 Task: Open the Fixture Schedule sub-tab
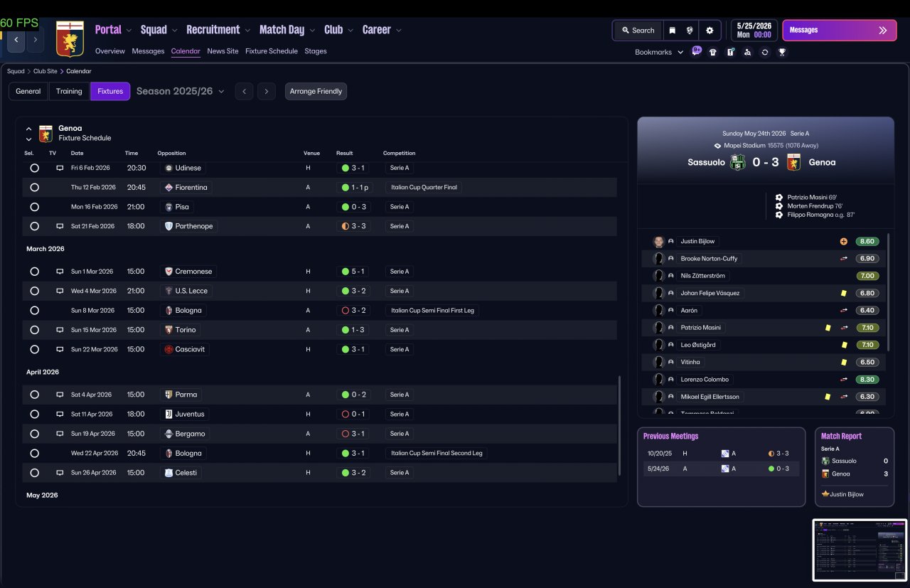(272, 51)
